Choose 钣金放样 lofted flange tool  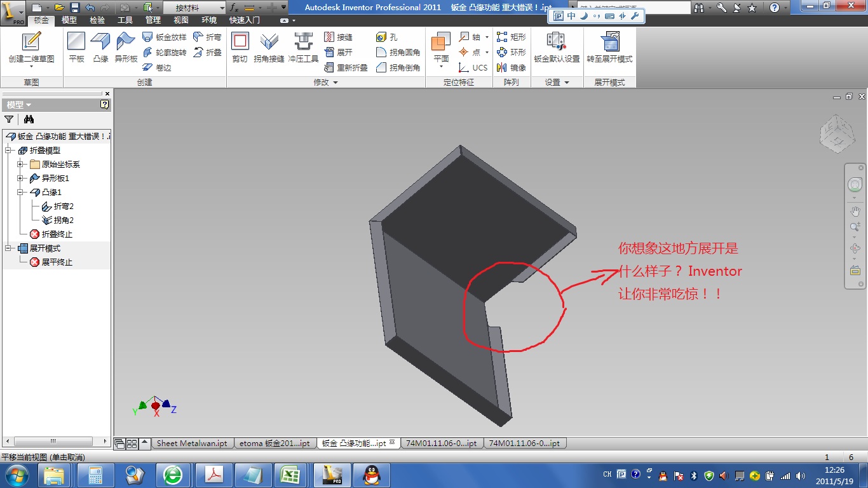coord(165,37)
